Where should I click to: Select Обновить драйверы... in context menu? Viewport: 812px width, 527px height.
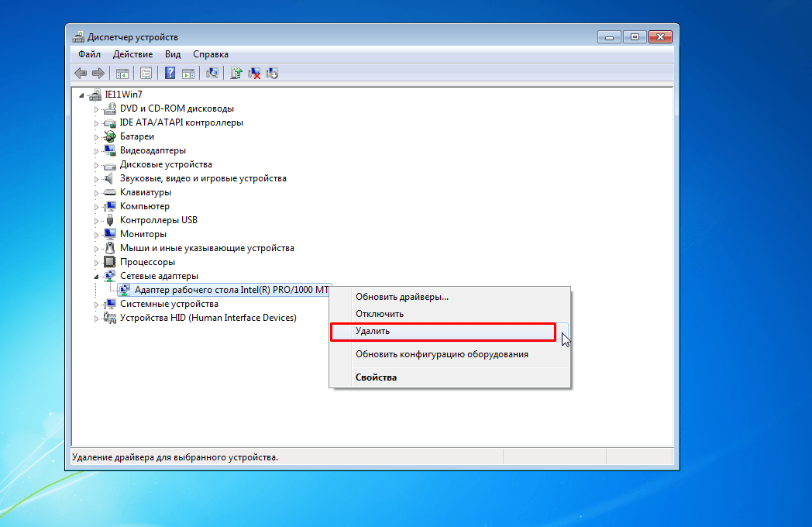tap(401, 297)
